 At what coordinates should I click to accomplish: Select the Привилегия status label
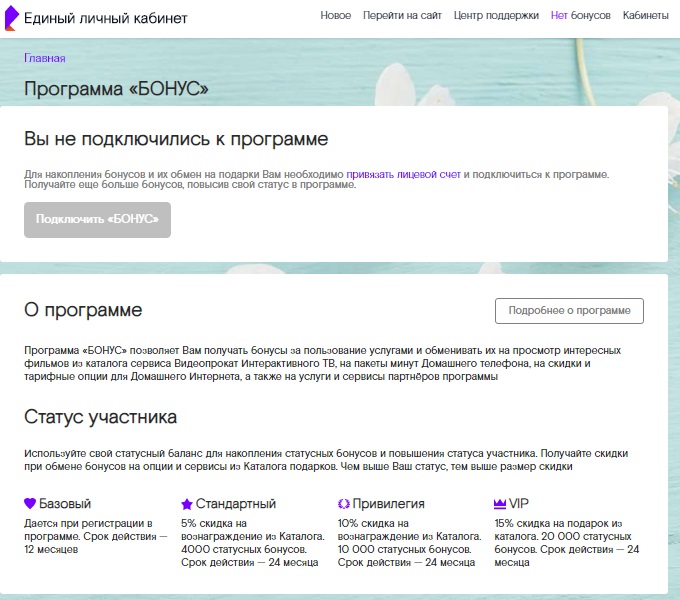click(x=388, y=504)
